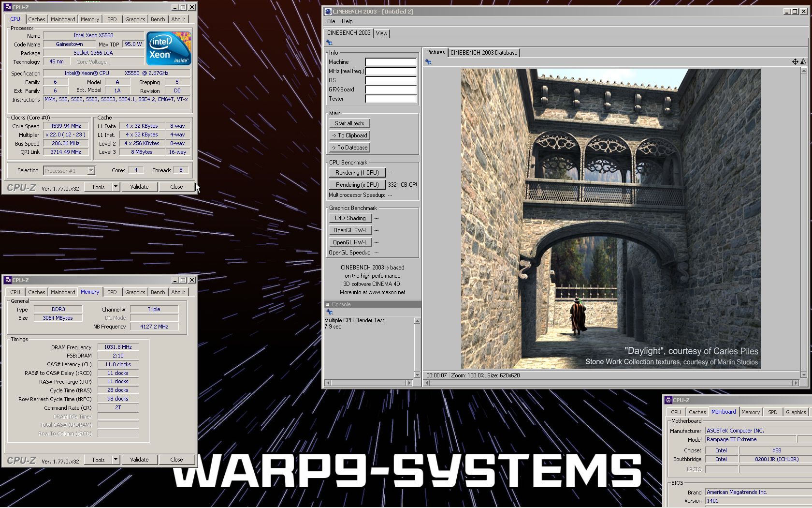Click Validate in CPU-Z processor window

pos(139,187)
